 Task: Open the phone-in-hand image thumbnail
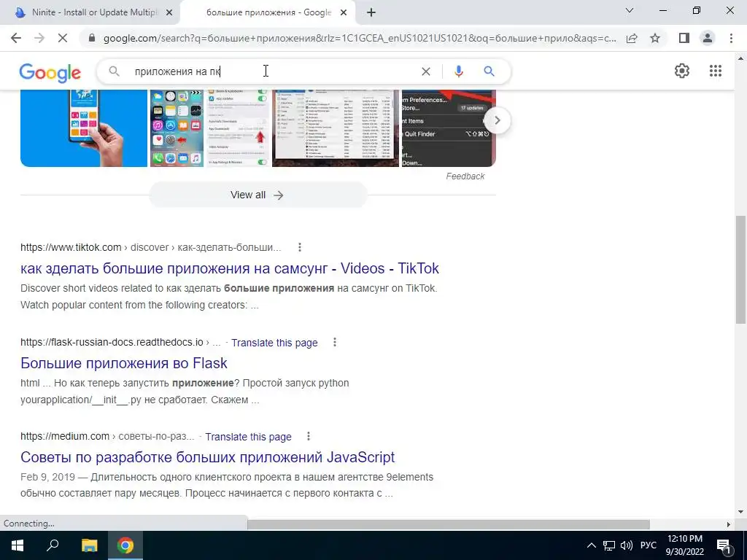[x=84, y=128]
